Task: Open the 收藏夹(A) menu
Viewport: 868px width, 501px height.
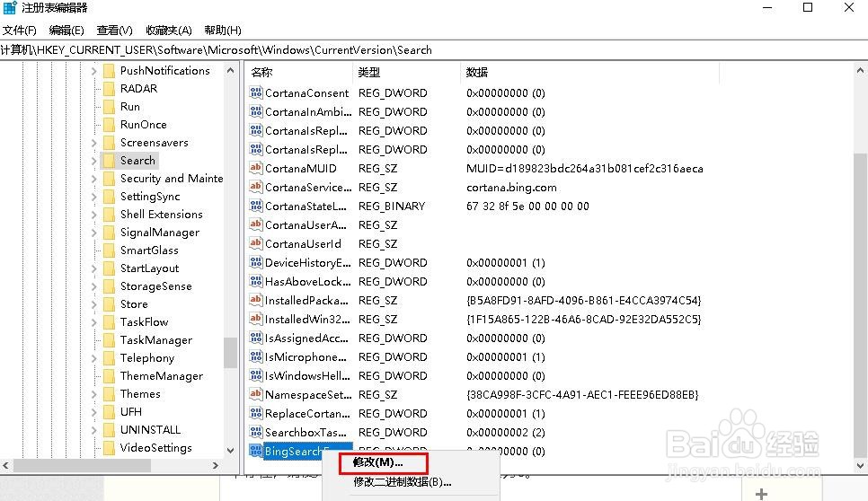Action: (x=168, y=31)
